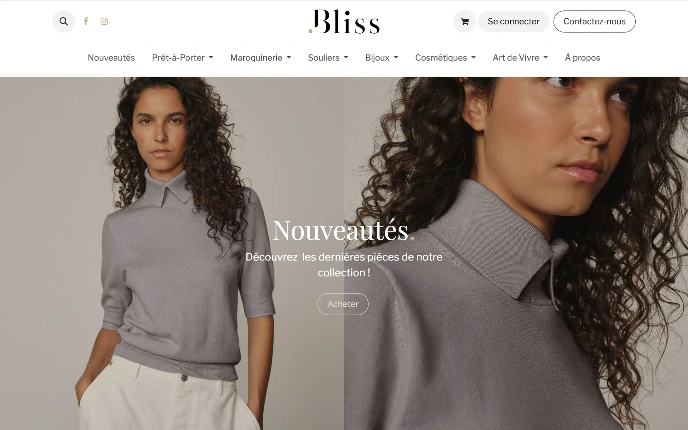688x430 pixels.
Task: Expand the Maroquinerie dropdown menu
Action: [x=261, y=57]
